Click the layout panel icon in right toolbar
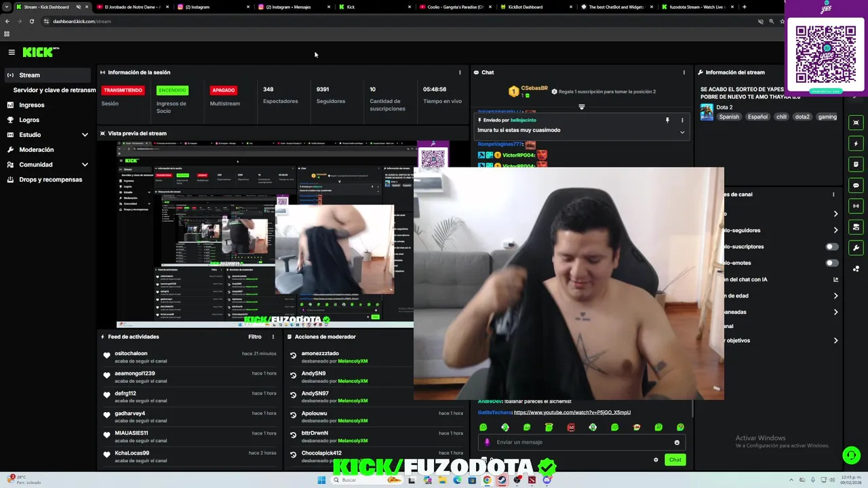The height and width of the screenshot is (488, 868). pos(856,227)
